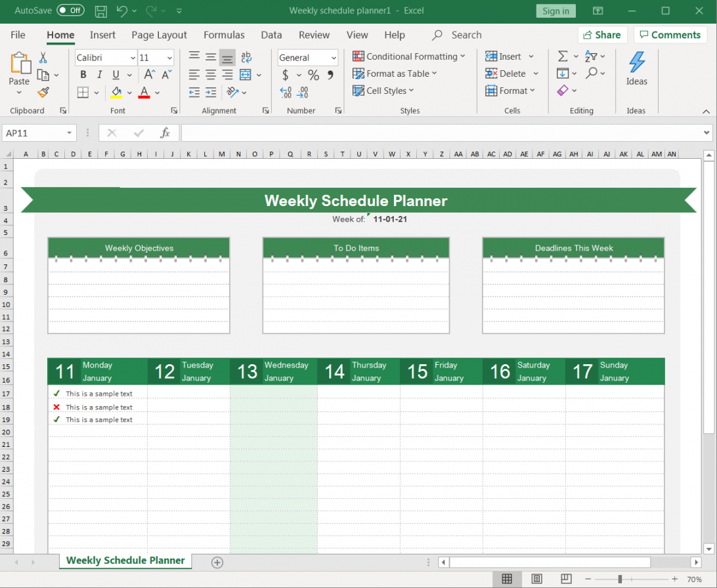Screen dimensions: 717x588
Task: Click the Orientation text angle icon
Action: pos(232,93)
